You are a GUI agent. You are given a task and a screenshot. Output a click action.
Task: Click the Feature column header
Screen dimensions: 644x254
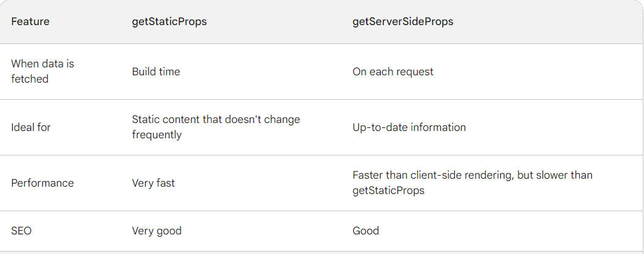tap(30, 21)
